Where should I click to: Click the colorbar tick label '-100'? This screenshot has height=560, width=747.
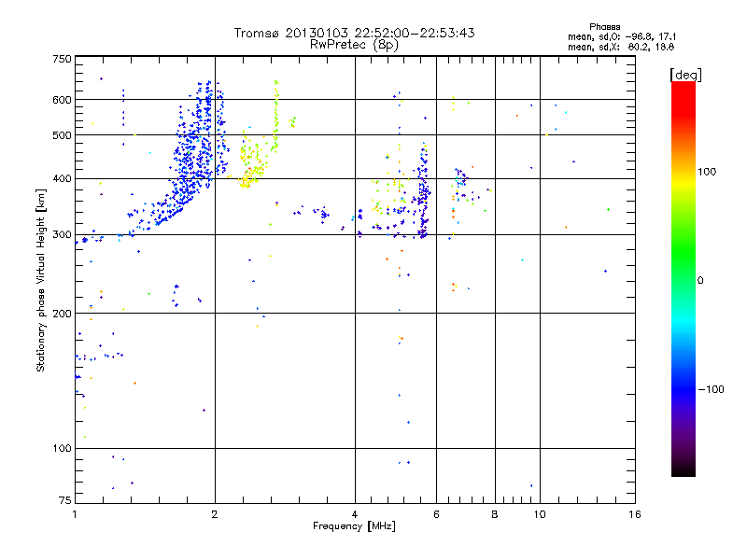point(711,389)
